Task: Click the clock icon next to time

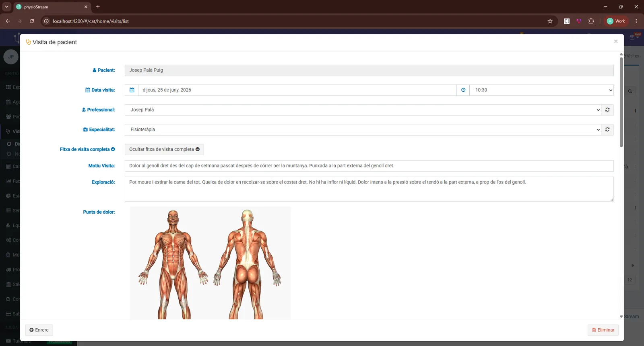Action: (463, 90)
